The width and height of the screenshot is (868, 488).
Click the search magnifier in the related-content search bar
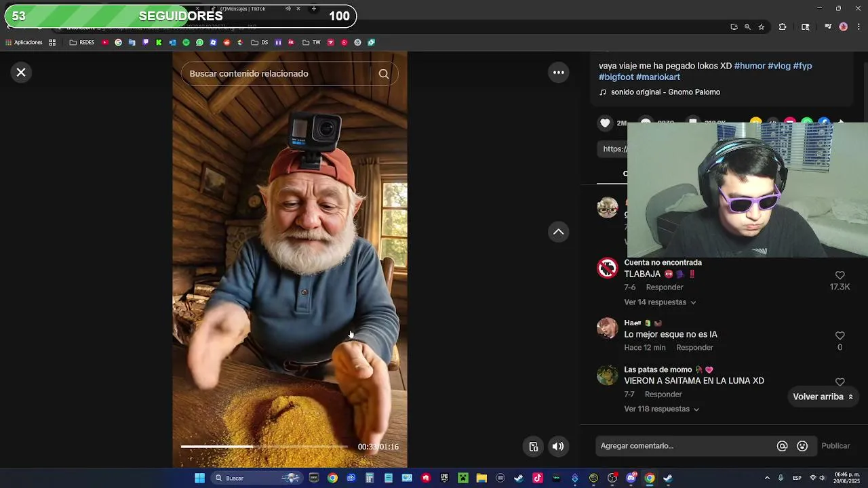[x=384, y=74]
